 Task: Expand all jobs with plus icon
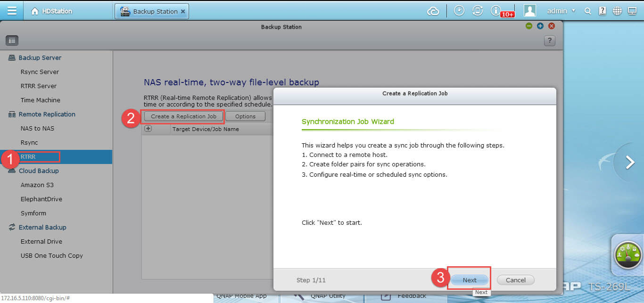click(x=148, y=129)
